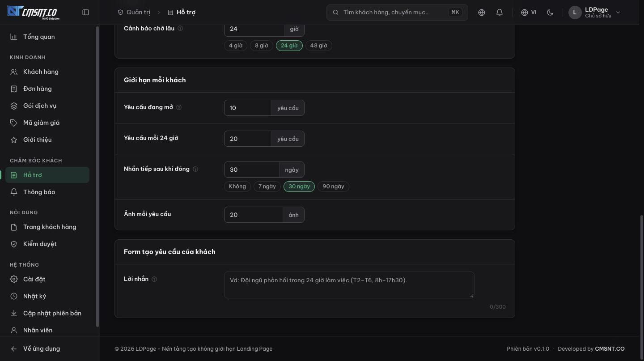Viewport: 644px width, 361px height.
Task: Collapse the sidebar with the panel icon
Action: [86, 13]
